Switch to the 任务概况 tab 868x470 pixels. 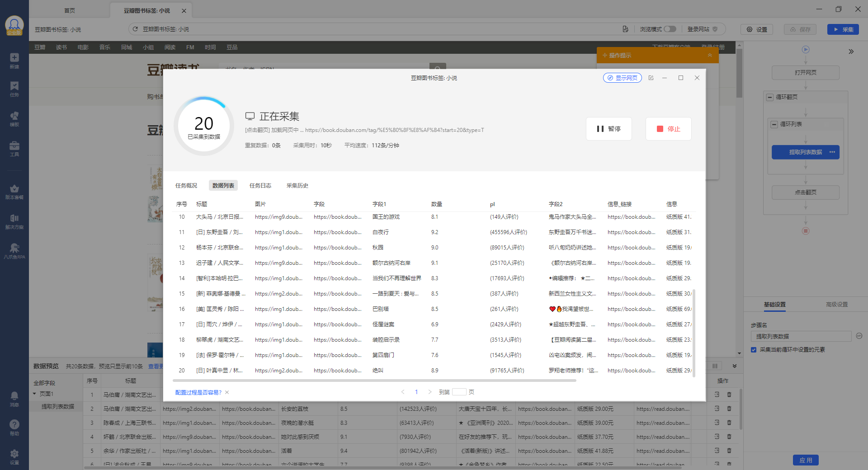[186, 185]
